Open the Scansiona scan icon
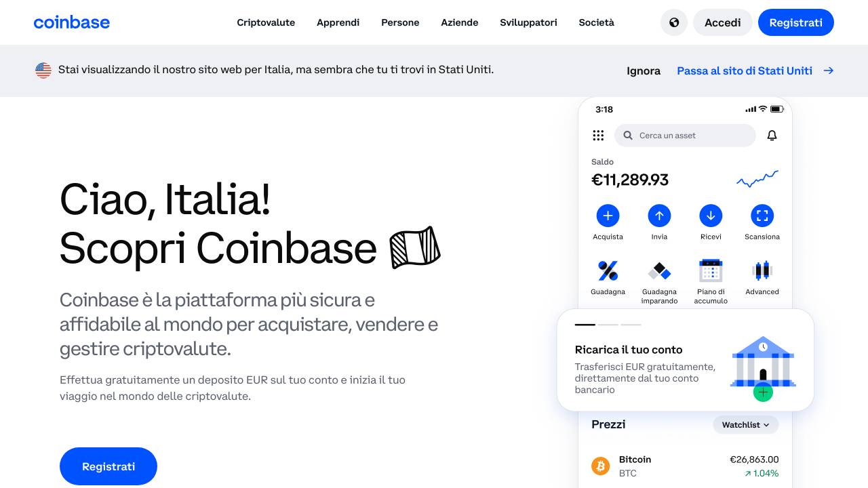The width and height of the screenshot is (868, 488). (x=762, y=216)
